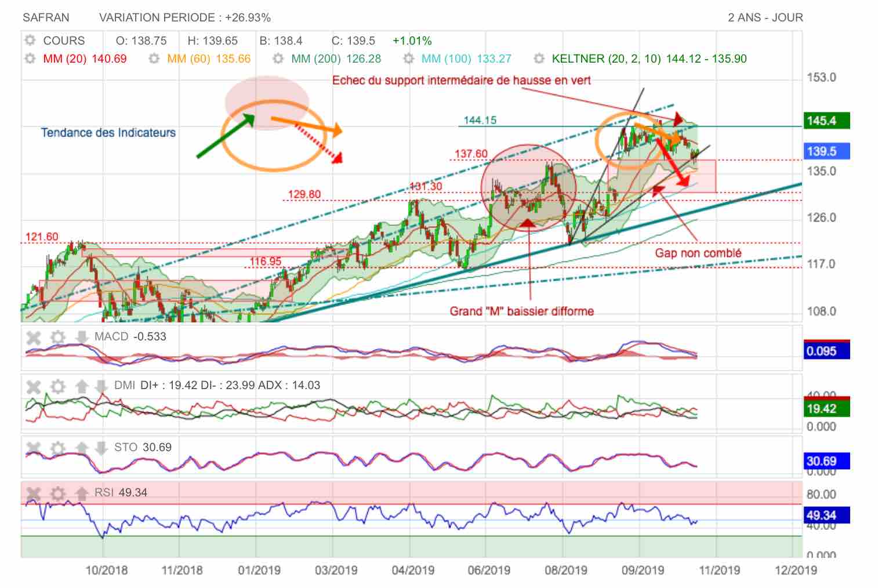This screenshot has width=878, height=588.
Task: Open settings gear for MM (100)
Action: tap(409, 59)
